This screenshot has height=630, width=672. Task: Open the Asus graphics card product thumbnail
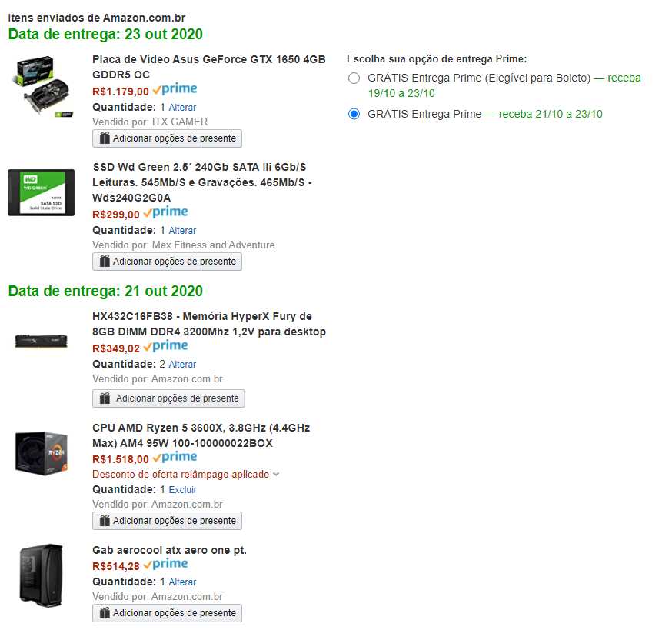(42, 86)
